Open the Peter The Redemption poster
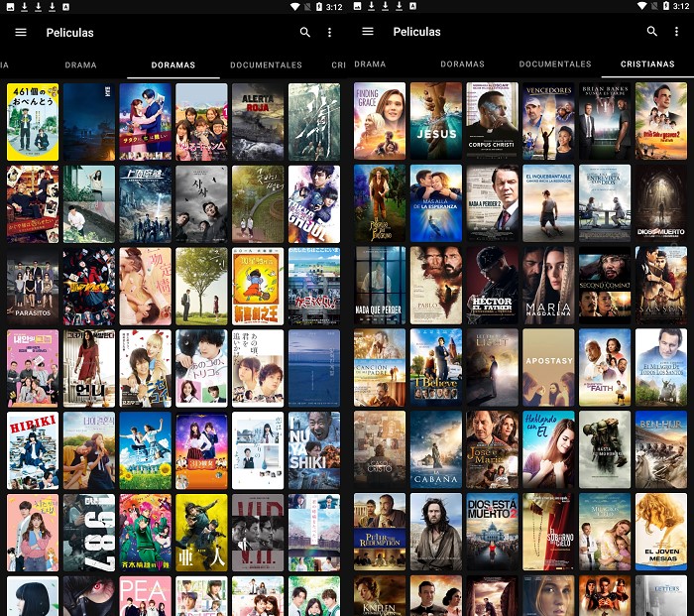The height and width of the screenshot is (616, 694). coord(380,532)
